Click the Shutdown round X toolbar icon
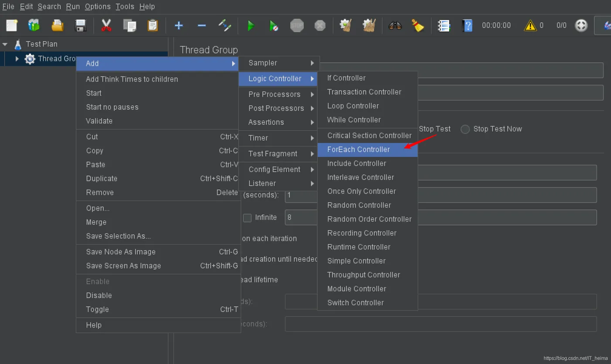Image resolution: width=611 pixels, height=364 pixels. [x=320, y=25]
